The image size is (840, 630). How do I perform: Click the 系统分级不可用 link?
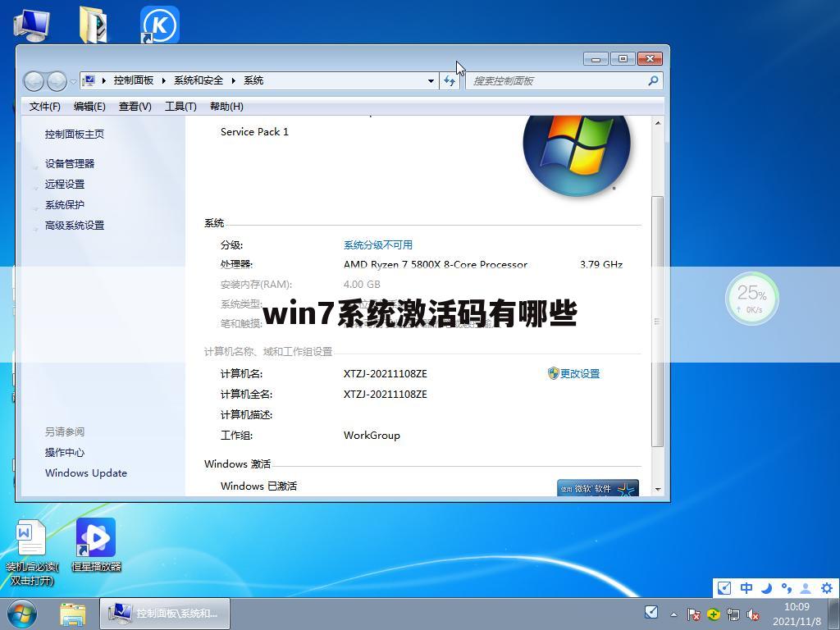(x=378, y=244)
